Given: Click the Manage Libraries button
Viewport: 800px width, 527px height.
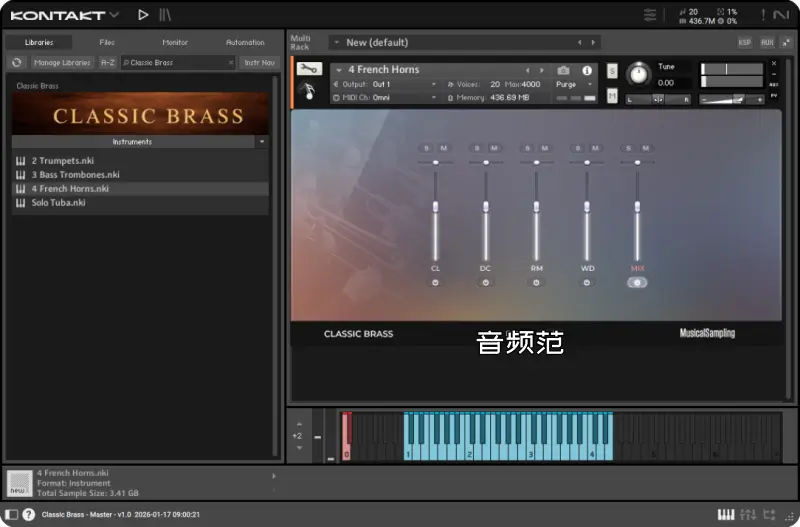Looking at the screenshot, I should pyautogui.click(x=62, y=62).
